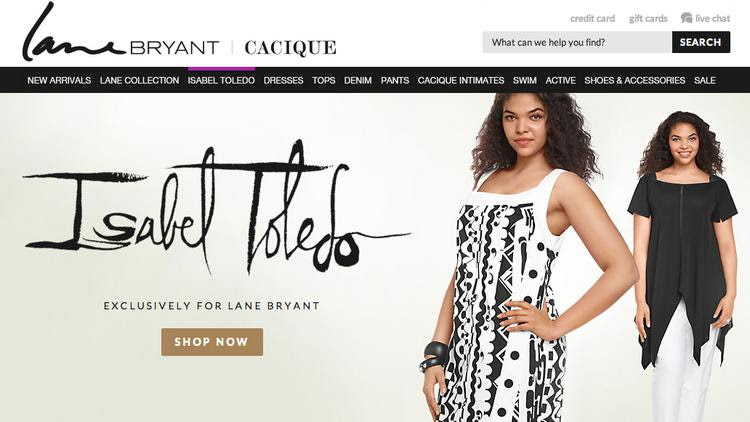Open the New Arrivals menu

(59, 80)
